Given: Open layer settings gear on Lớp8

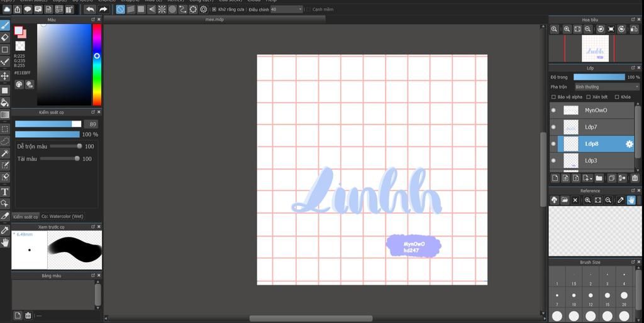Looking at the screenshot, I should point(629,144).
